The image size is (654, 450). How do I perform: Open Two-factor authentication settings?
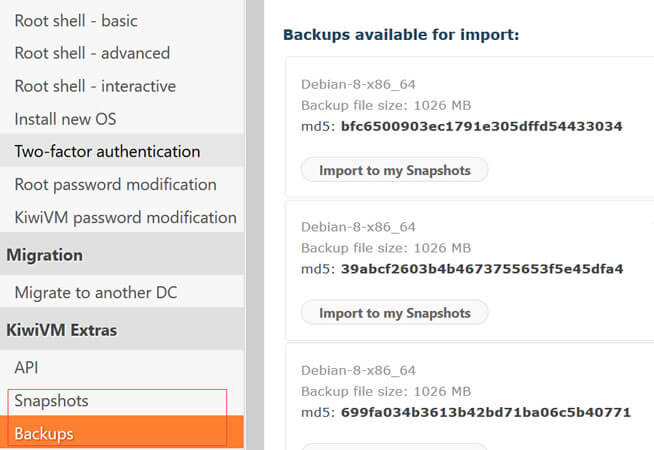(107, 152)
